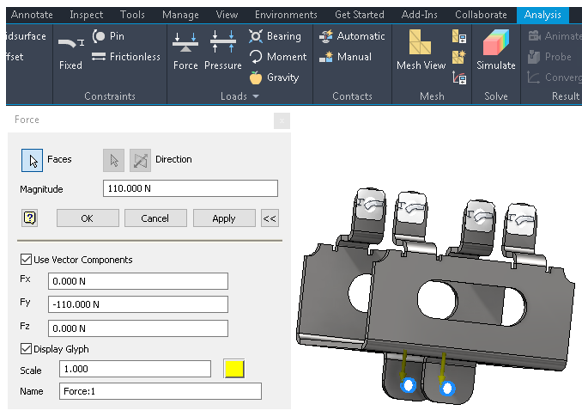The height and width of the screenshot is (411, 582).
Task: Click the local mesh control icon with star
Action: click(x=459, y=57)
